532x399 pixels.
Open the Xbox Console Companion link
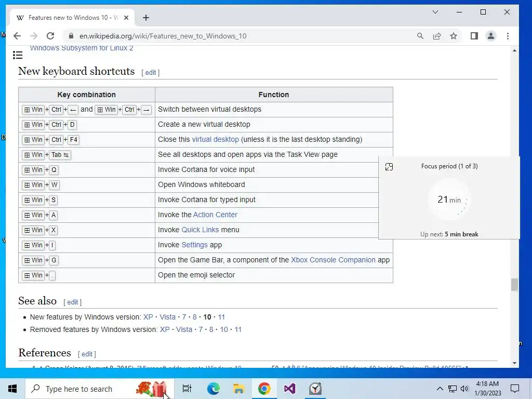click(333, 260)
